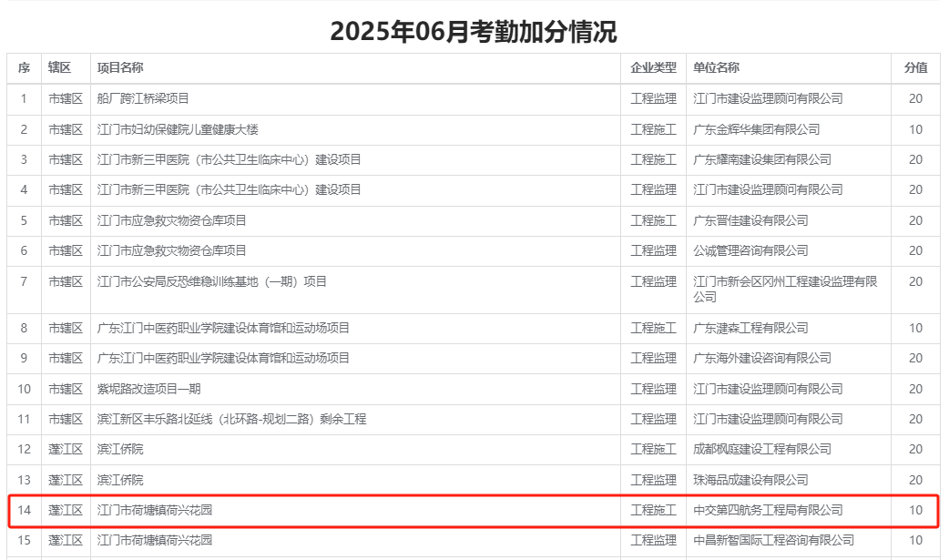Click company 广东建森工程有限公司

[x=750, y=328]
